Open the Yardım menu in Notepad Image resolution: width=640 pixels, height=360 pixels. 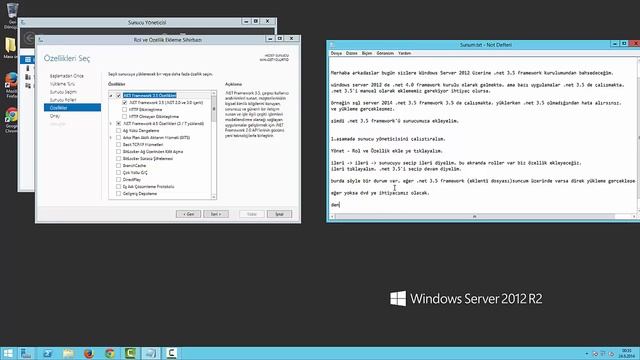404,53
